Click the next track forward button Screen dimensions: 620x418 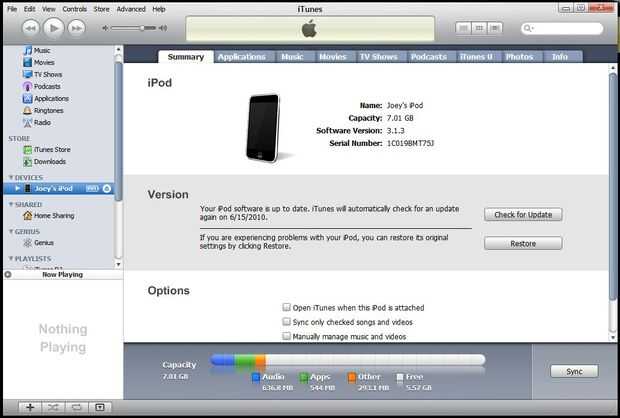[x=76, y=28]
